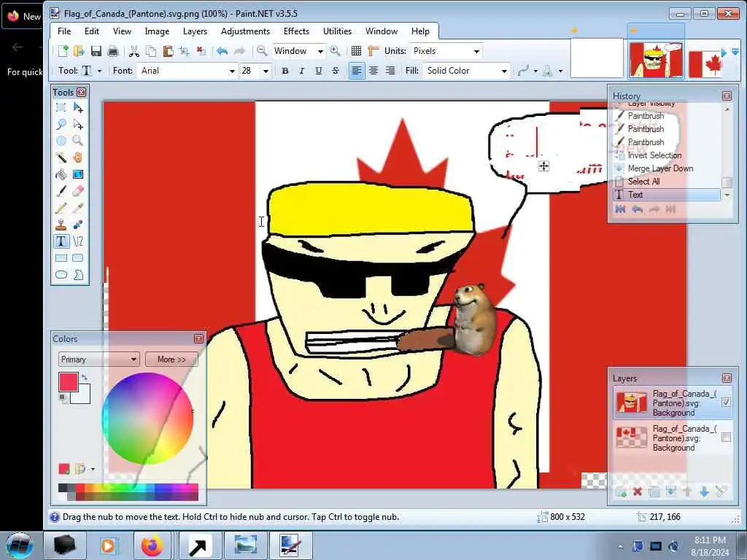Click the Cut scissors icon
Viewport: 747px width, 560px height.
pyautogui.click(x=134, y=51)
